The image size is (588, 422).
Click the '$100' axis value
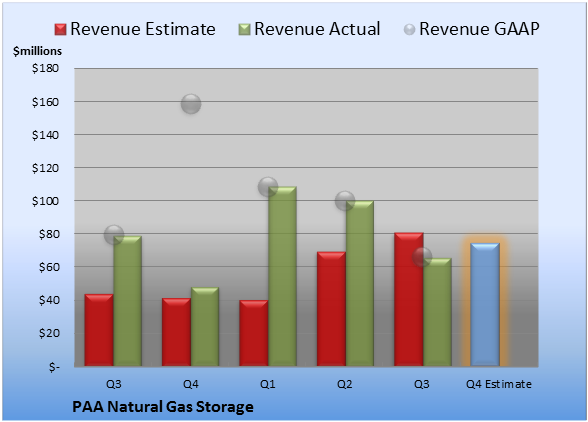point(45,201)
